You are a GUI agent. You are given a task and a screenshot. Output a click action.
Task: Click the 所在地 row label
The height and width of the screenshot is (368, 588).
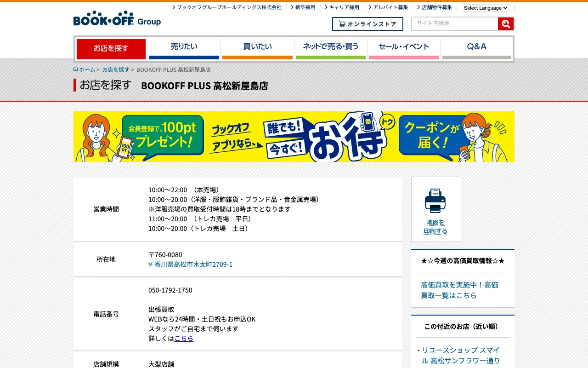106,259
